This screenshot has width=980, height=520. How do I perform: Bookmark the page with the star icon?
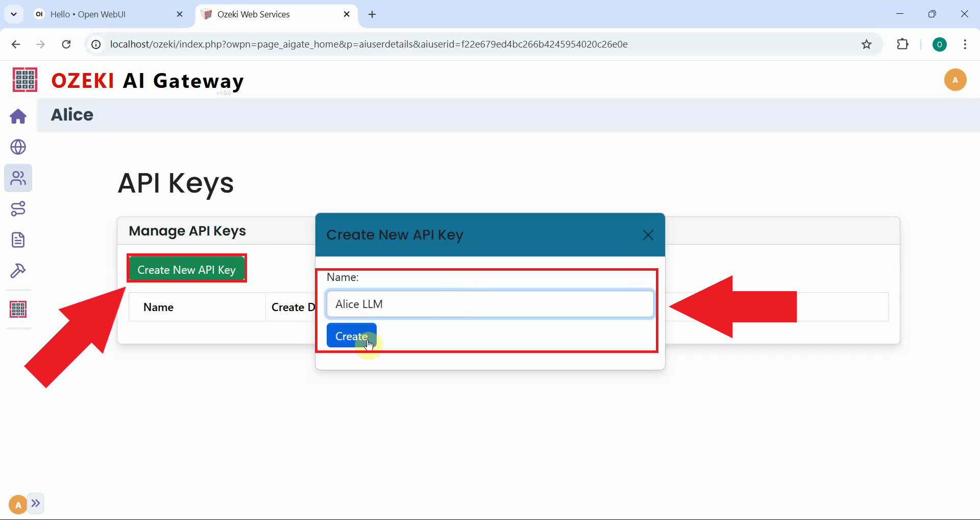coord(866,44)
